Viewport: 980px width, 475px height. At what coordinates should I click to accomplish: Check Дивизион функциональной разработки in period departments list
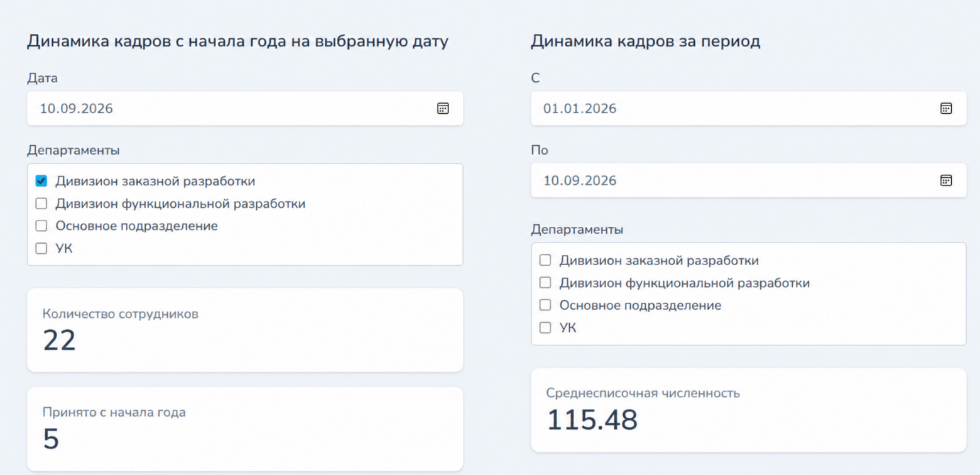click(545, 283)
